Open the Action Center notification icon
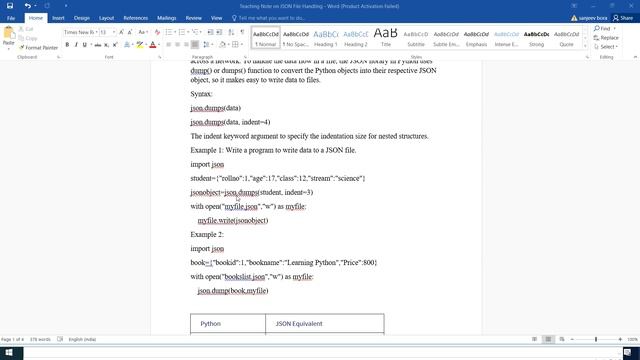Image resolution: width=640 pixels, height=360 pixels. [628, 353]
